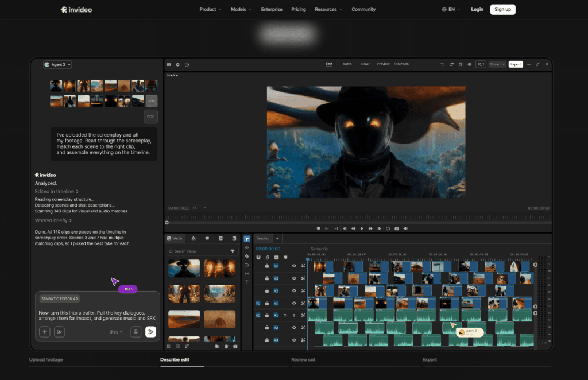588x380 pixels.
Task: Filter media with the funnel icon
Action: [x=233, y=251]
